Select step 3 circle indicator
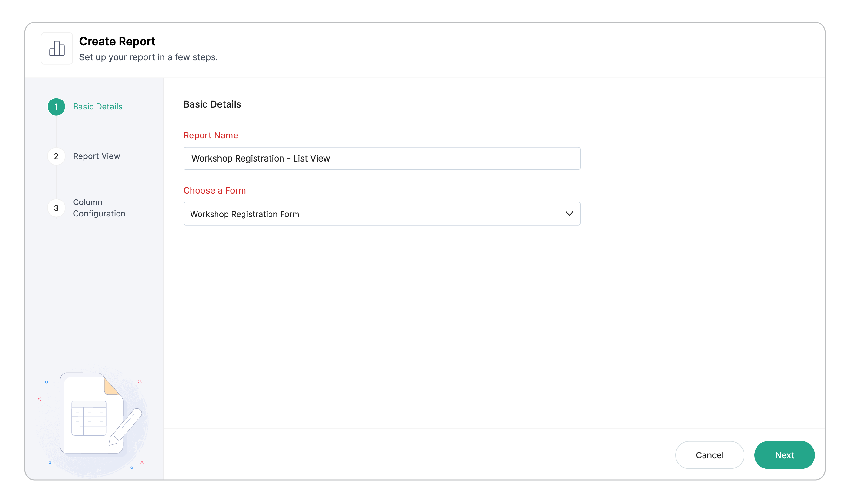 (56, 208)
